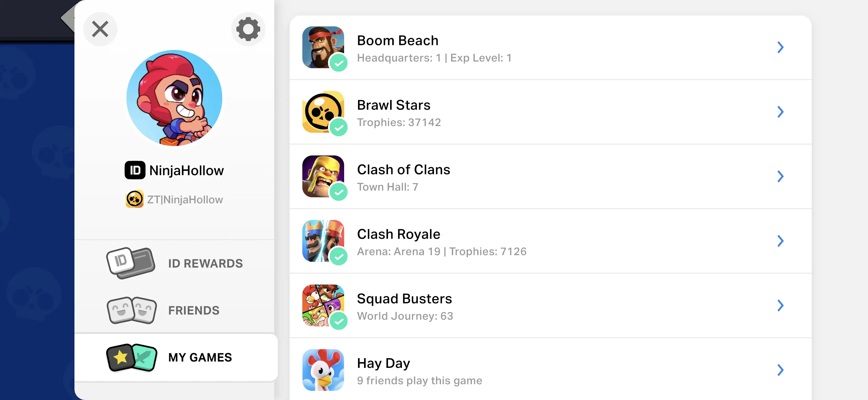
Task: Open the settings gear icon
Action: pos(248,29)
